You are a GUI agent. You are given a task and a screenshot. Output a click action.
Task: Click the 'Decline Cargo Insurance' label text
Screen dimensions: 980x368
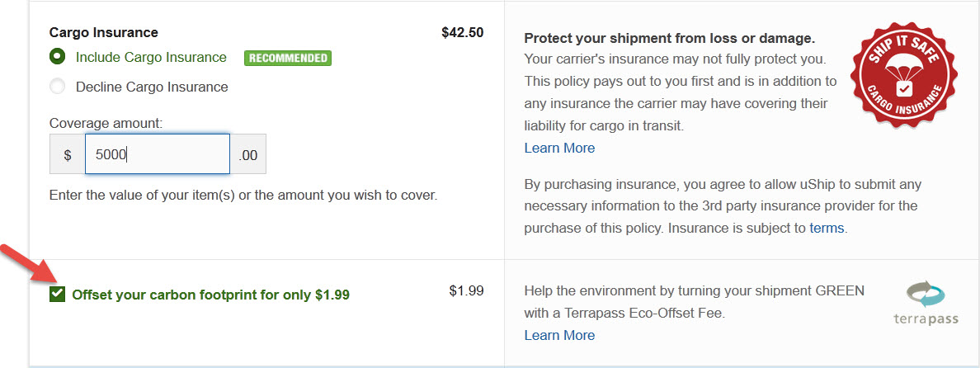(x=152, y=87)
